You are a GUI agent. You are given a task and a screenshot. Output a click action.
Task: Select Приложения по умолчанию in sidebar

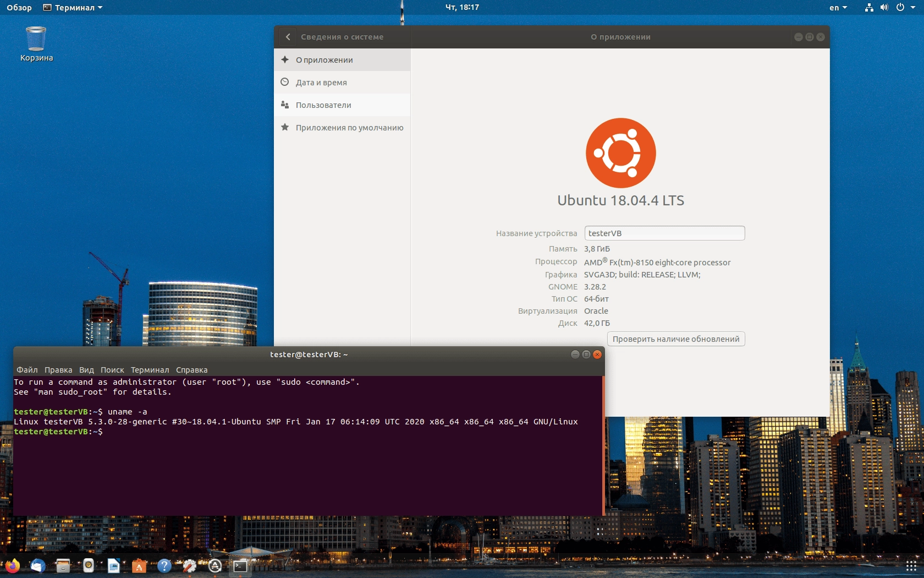[x=342, y=127]
